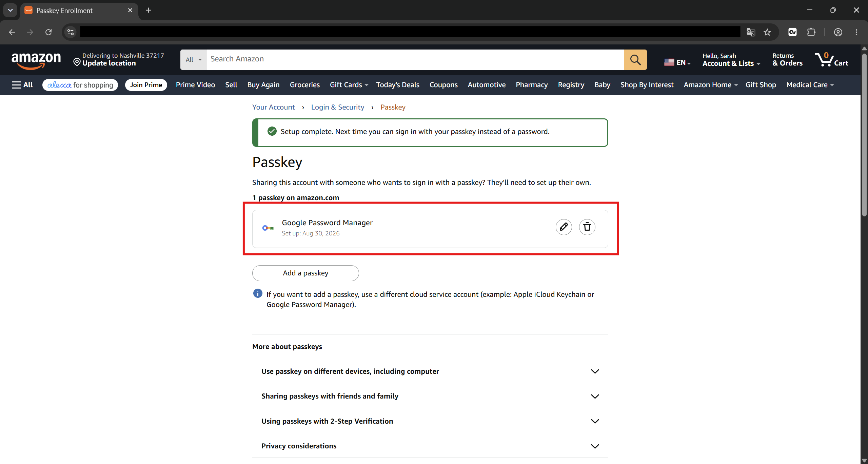
Task: Open the Chrome profile avatar icon
Action: (838, 32)
